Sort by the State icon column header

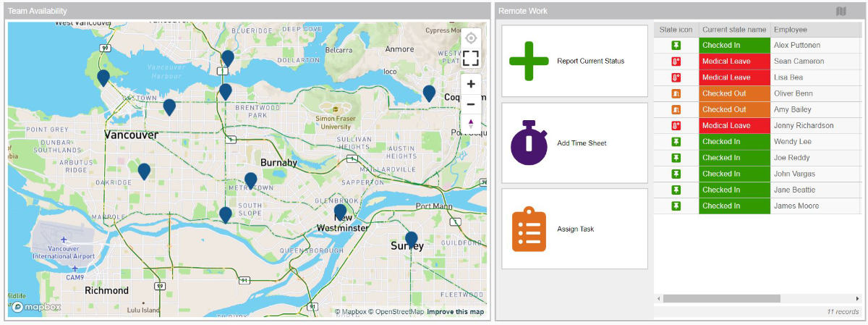tap(676, 30)
